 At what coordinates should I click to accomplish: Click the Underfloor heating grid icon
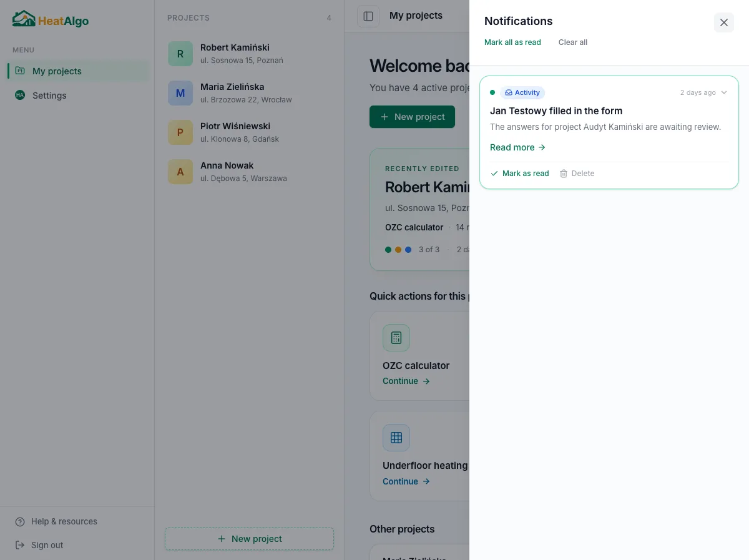point(396,438)
